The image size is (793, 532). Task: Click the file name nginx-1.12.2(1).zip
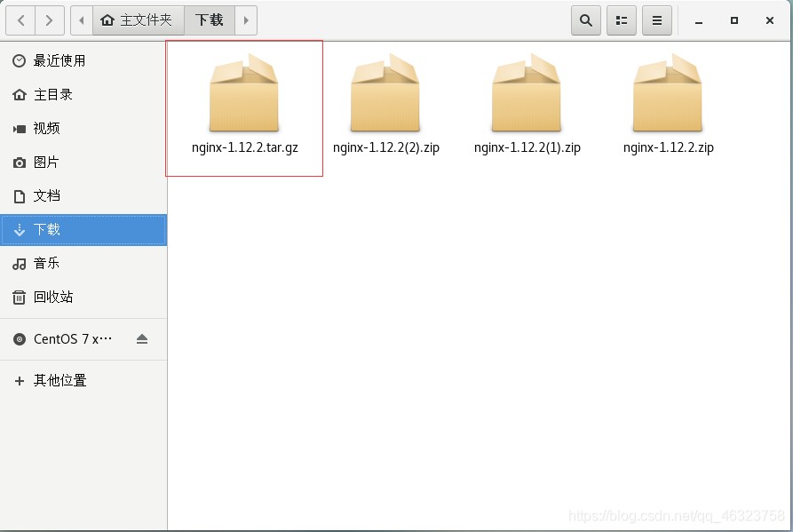(x=527, y=147)
